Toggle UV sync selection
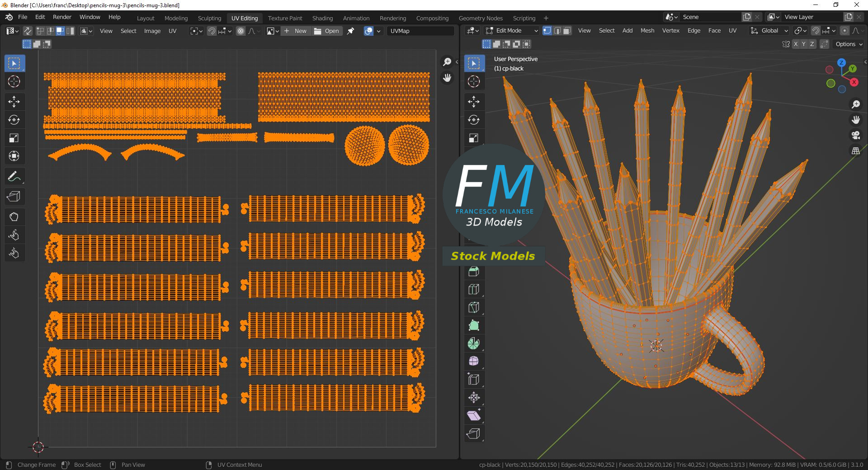The height and width of the screenshot is (470, 868). coord(28,31)
